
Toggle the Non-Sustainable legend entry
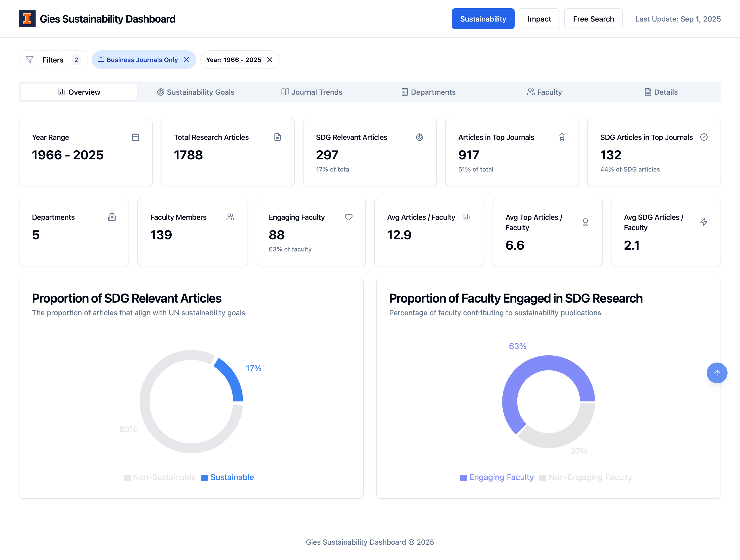160,477
